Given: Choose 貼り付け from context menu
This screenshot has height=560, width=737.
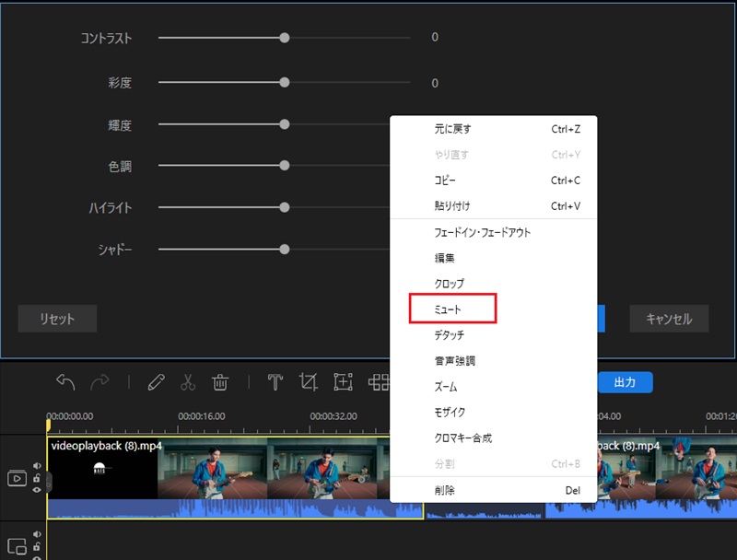Looking at the screenshot, I should tap(494, 205).
